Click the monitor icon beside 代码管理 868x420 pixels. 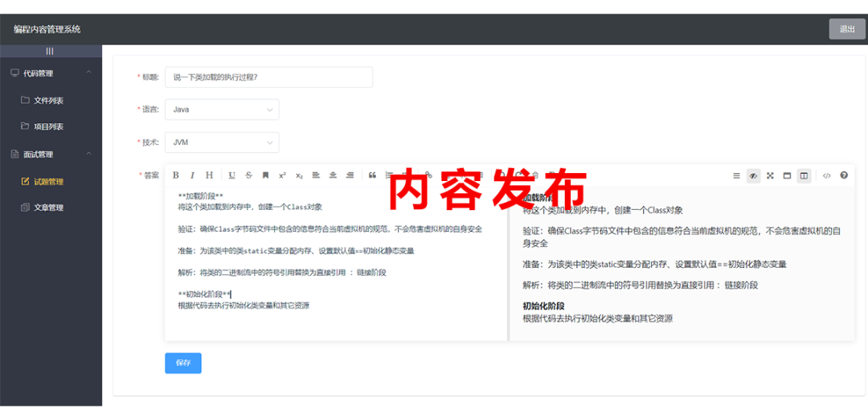14,72
